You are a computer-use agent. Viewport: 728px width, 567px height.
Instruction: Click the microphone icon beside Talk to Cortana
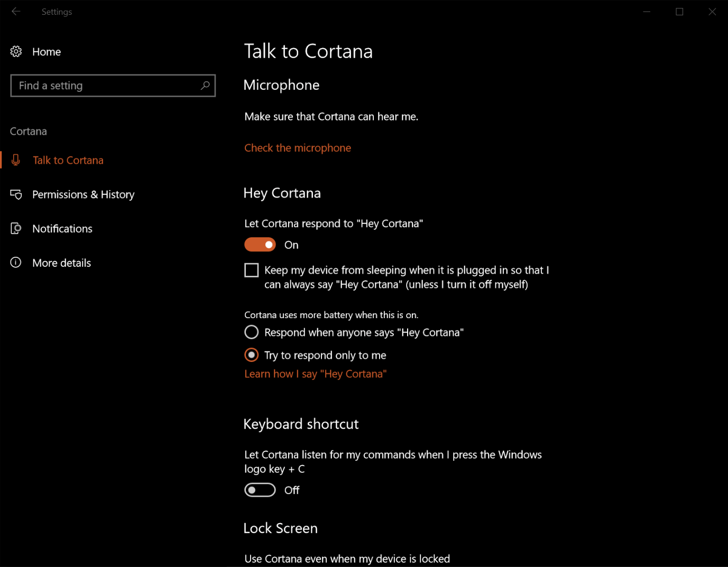[x=16, y=160]
